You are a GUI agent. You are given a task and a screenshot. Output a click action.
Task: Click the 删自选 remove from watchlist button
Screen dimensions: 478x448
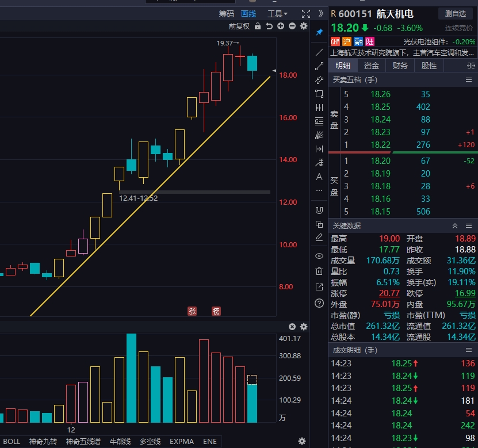pyautogui.click(x=456, y=14)
